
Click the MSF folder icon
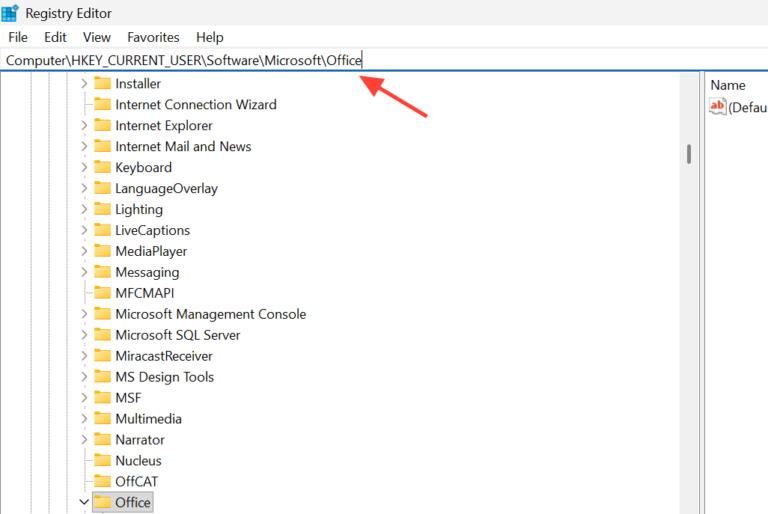(102, 397)
